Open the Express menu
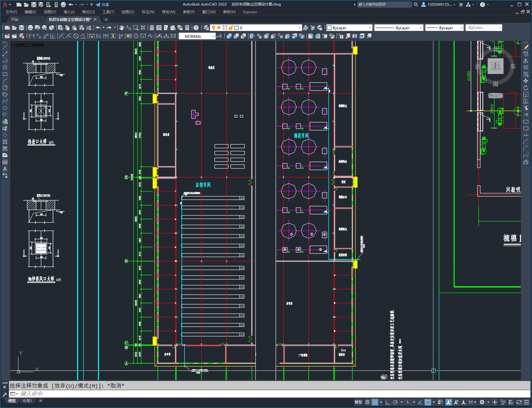532x408 pixels. (250, 12)
